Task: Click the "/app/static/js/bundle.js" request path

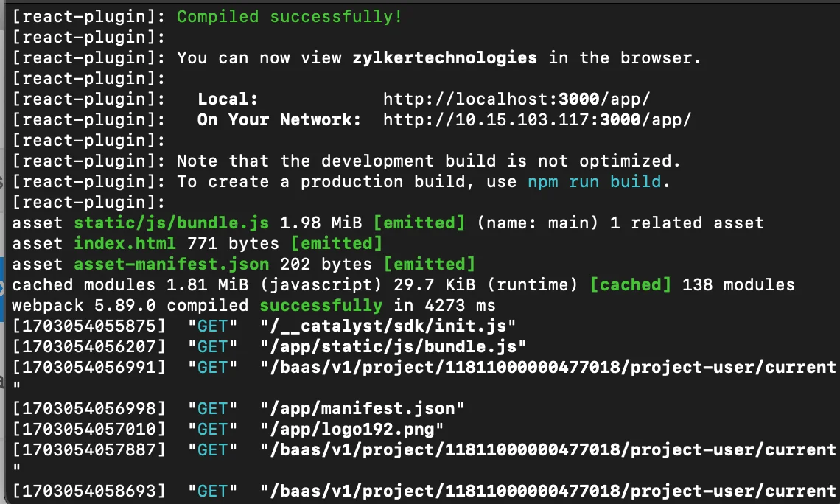Action: (x=393, y=346)
